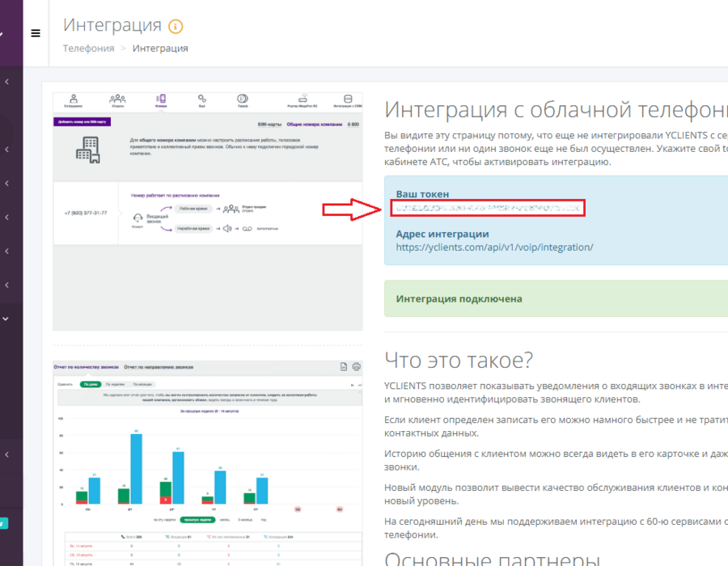Click the Интеграция подключена status message
The height and width of the screenshot is (566, 728).
[x=459, y=299]
